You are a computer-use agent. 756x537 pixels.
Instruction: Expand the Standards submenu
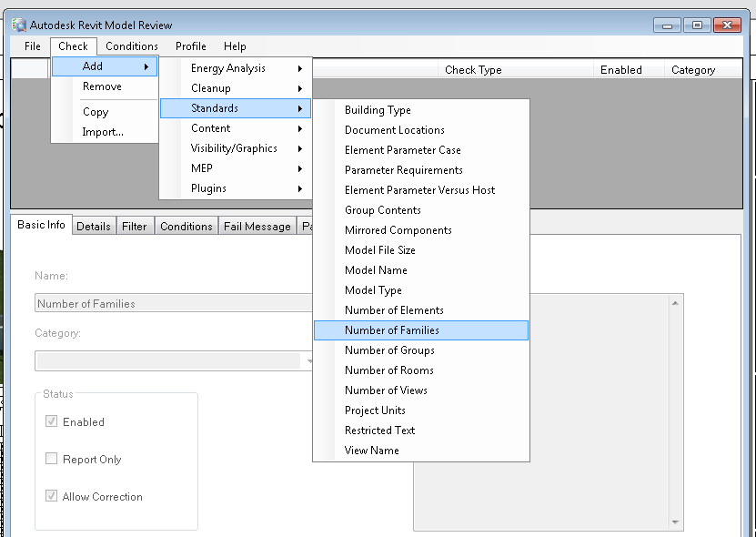pos(236,108)
